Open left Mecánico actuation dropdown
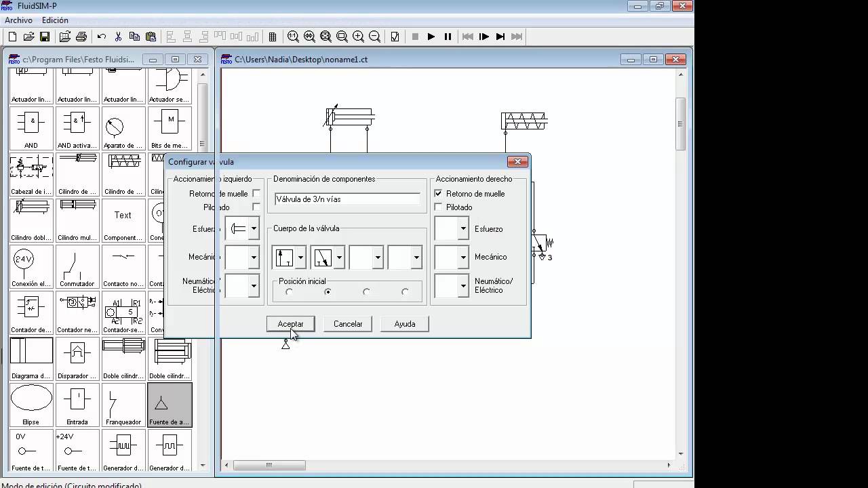The image size is (868, 488). pyautogui.click(x=254, y=257)
